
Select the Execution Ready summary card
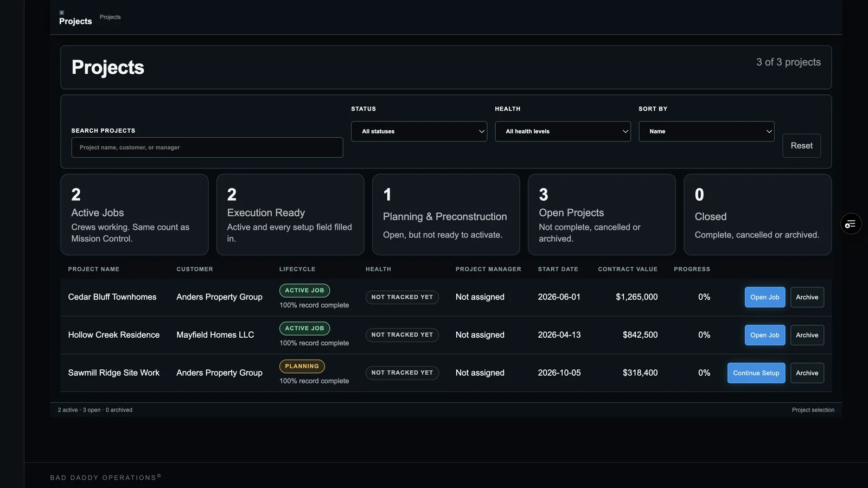(290, 215)
